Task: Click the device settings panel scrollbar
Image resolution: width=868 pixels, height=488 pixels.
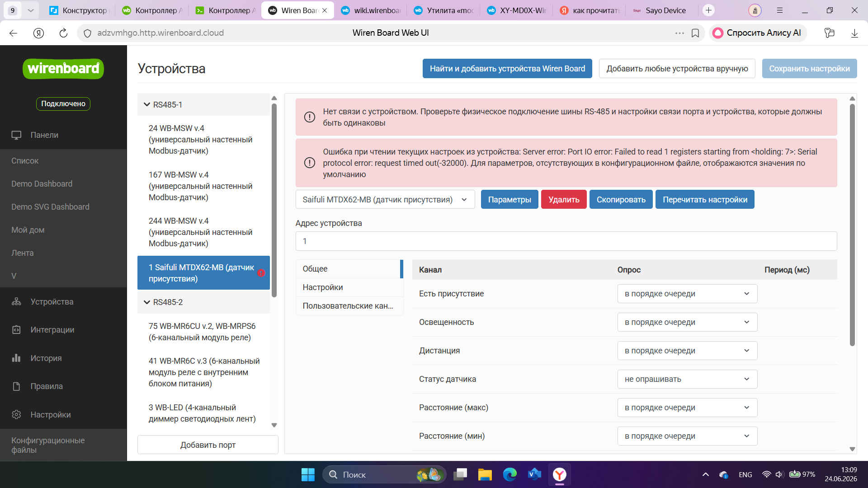Action: point(852,225)
